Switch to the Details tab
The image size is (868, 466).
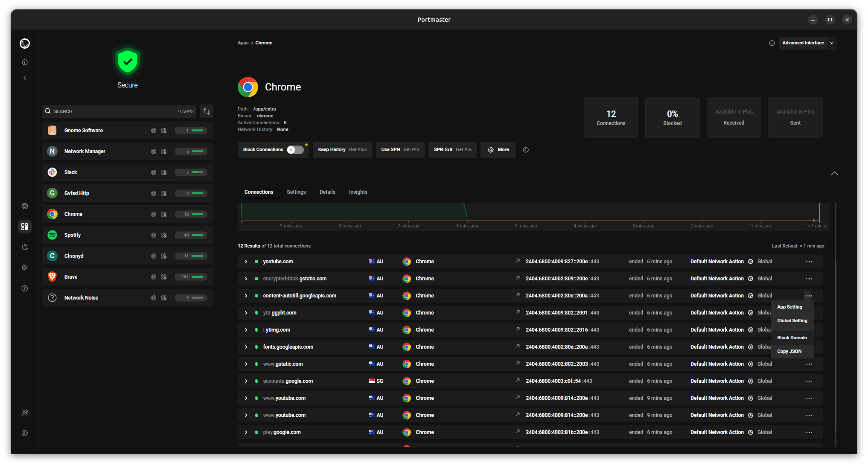(x=327, y=192)
